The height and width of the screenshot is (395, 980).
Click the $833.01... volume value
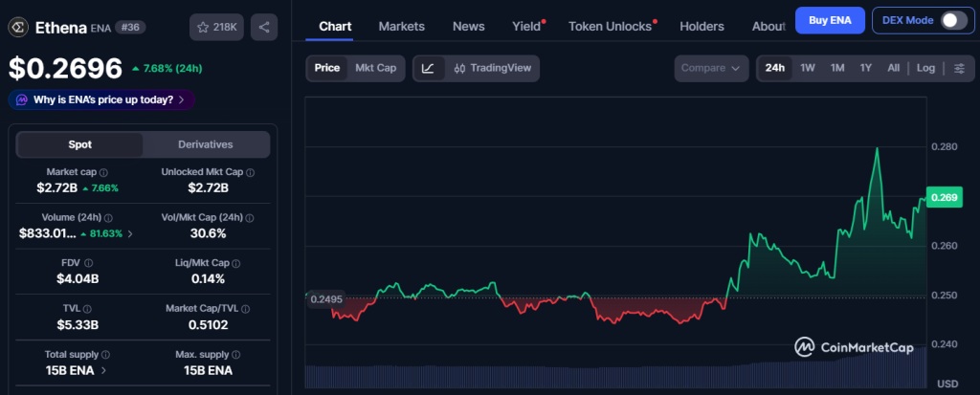pos(48,234)
